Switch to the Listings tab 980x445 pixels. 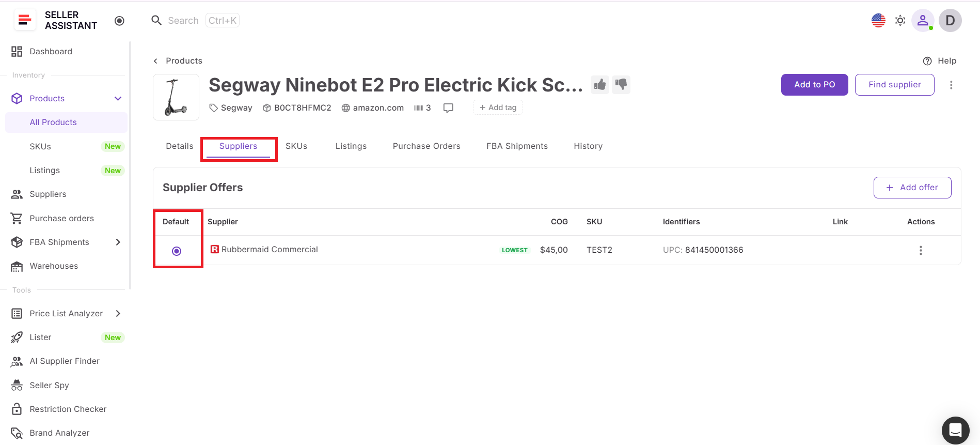(351, 146)
